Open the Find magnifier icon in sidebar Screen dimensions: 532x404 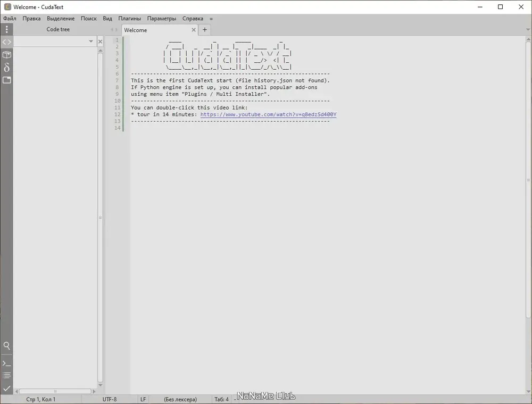click(x=6, y=345)
